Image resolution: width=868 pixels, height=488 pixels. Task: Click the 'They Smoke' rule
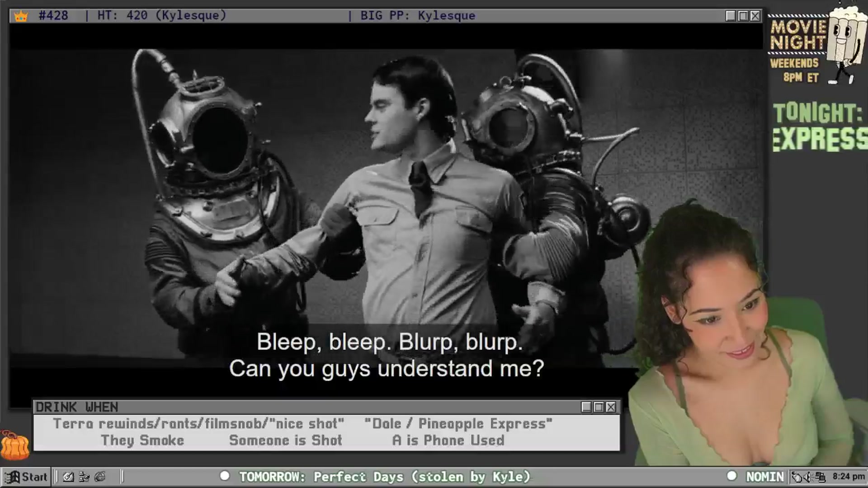(142, 441)
